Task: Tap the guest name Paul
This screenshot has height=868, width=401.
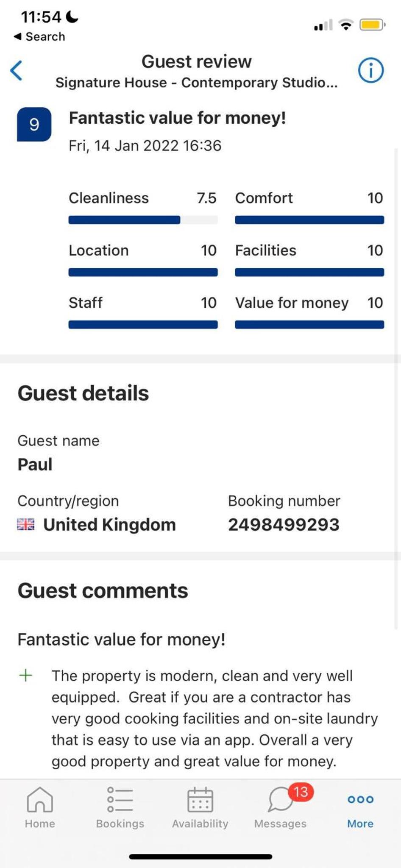Action: [x=35, y=465]
